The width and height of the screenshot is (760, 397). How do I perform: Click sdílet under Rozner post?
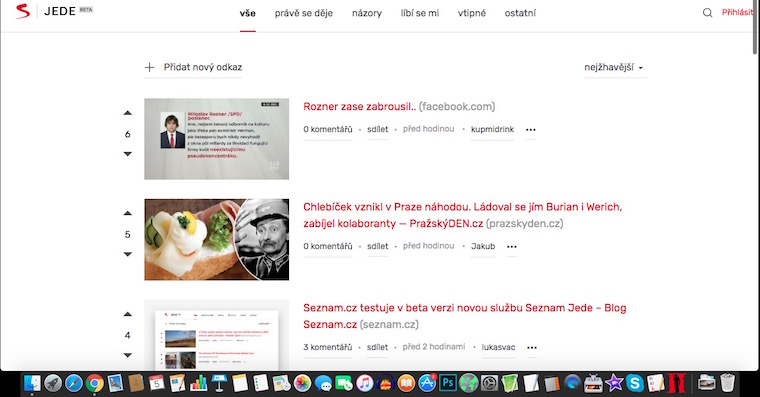click(378, 129)
